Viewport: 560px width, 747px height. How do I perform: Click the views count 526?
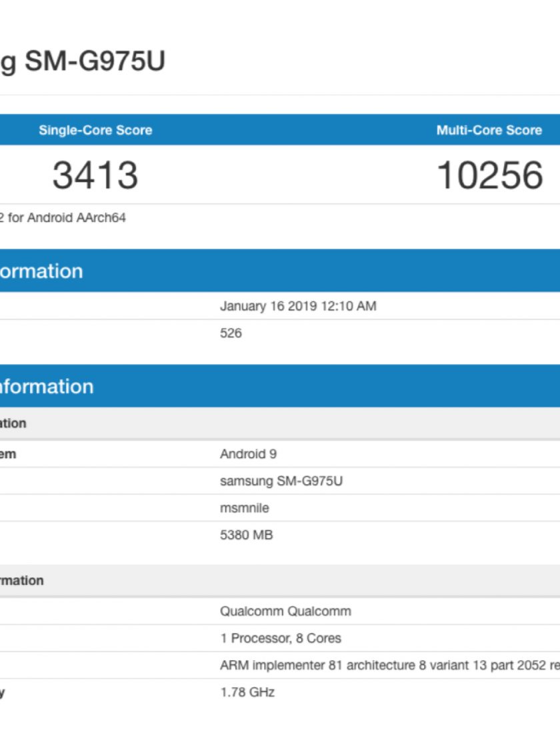(231, 333)
